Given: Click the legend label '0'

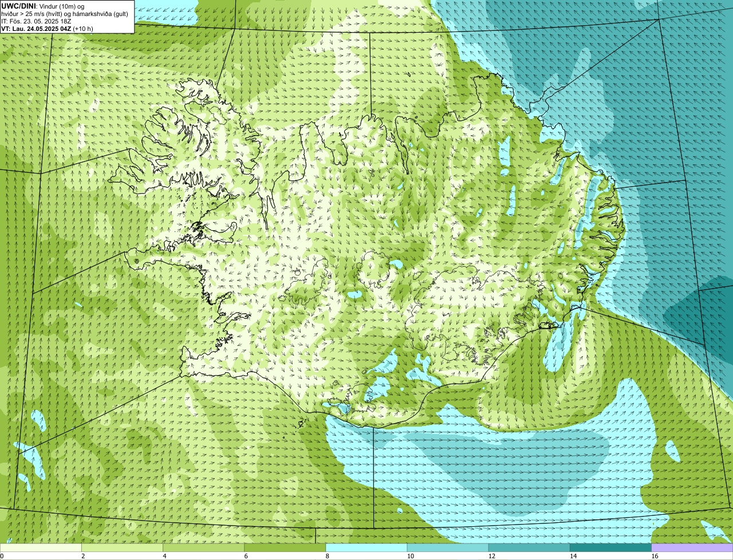Looking at the screenshot, I should tap(2, 556).
